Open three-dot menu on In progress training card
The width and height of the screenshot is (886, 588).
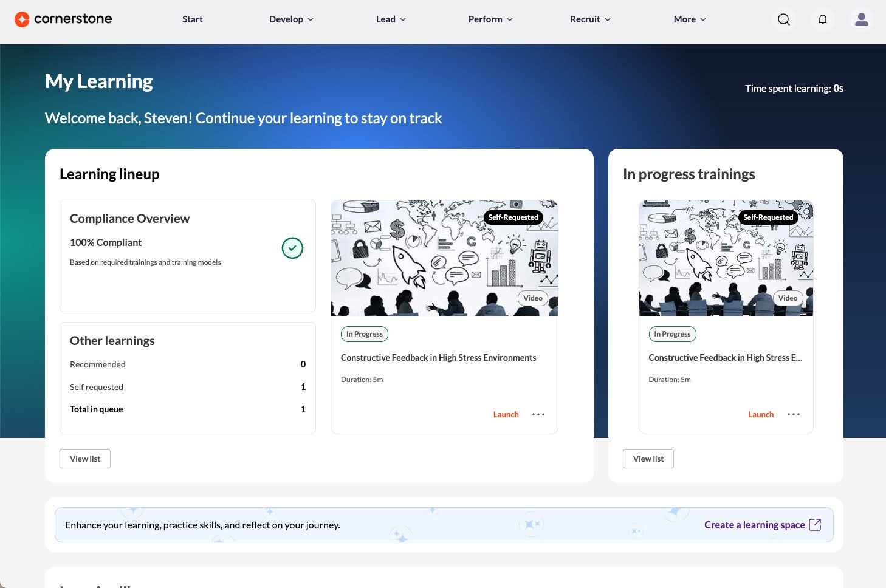tap(794, 414)
